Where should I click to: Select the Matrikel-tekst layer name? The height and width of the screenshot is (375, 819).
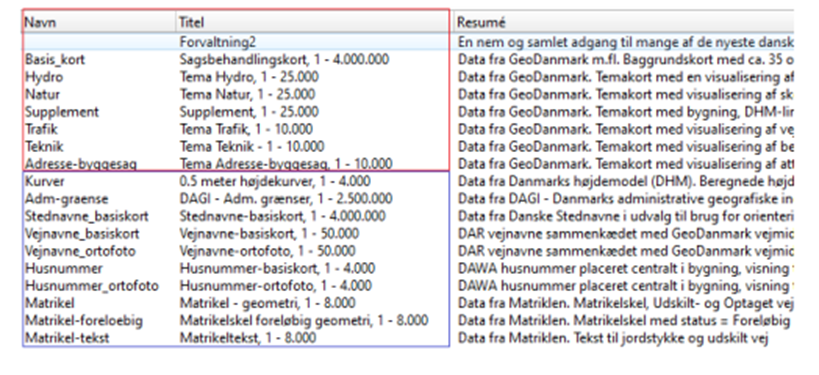(x=67, y=338)
